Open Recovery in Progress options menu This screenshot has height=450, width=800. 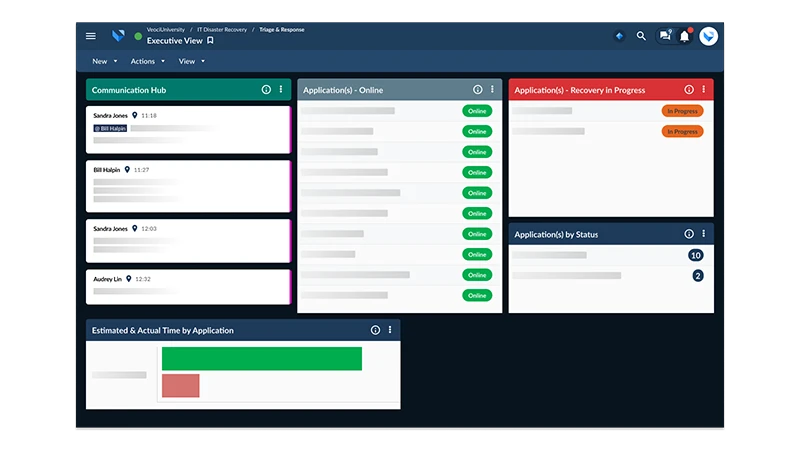coord(704,90)
